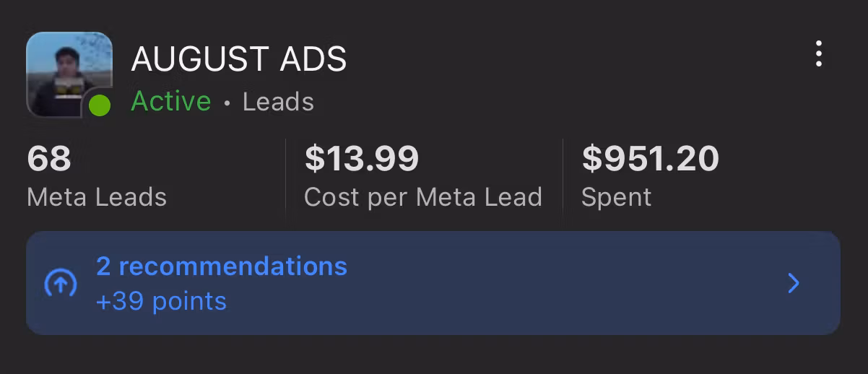Screen dimensions: 868x374
Task: Click the divider between Cost and Spent
Action: 563,178
